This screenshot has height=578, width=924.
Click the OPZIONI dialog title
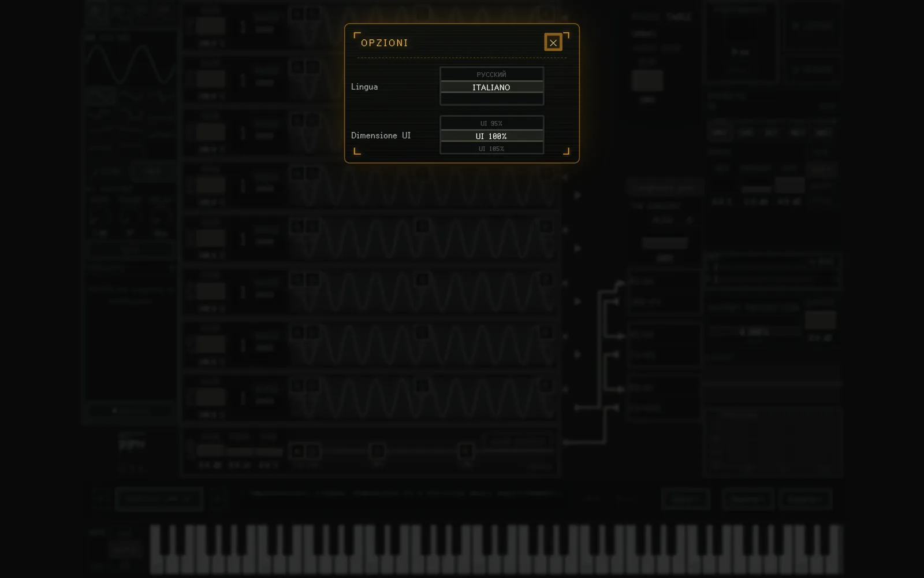click(385, 43)
